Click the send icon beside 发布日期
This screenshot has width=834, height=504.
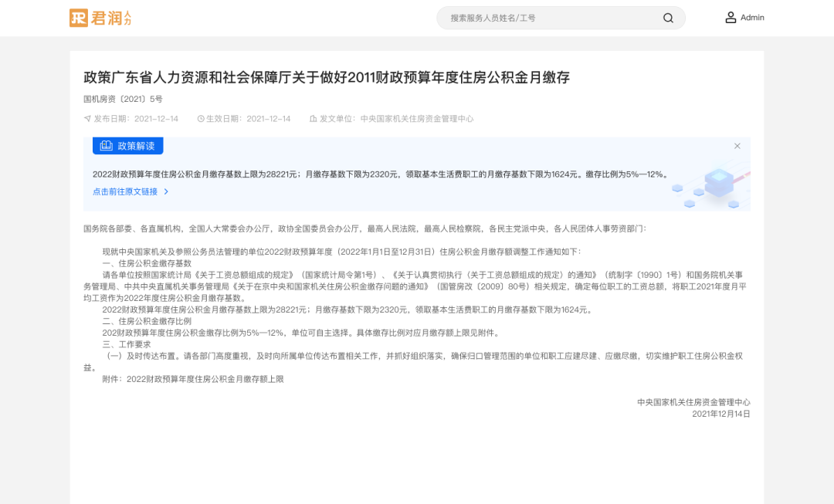pyautogui.click(x=86, y=119)
